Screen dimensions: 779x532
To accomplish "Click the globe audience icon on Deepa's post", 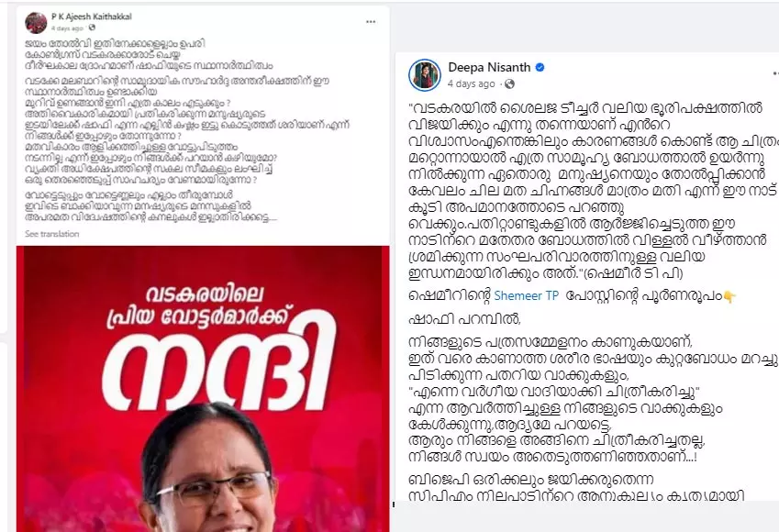I will coord(509,84).
